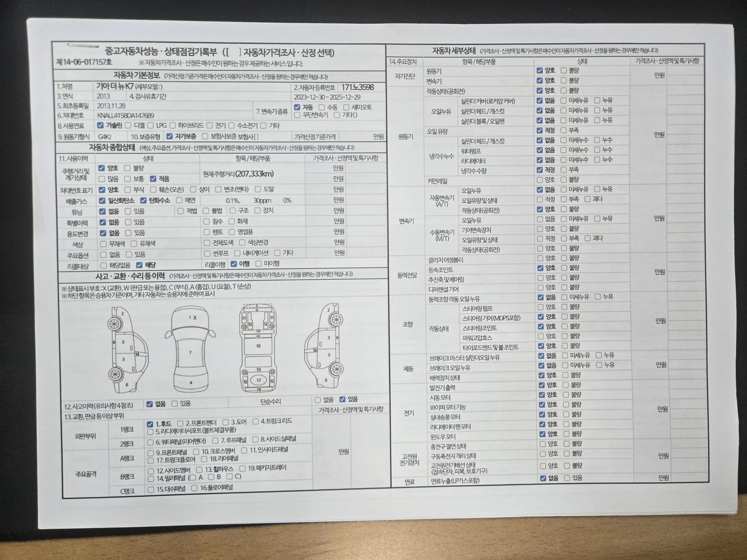This screenshot has width=747, height=560.
Task: Tick the 미이행 recall checkbox
Action: point(258,263)
